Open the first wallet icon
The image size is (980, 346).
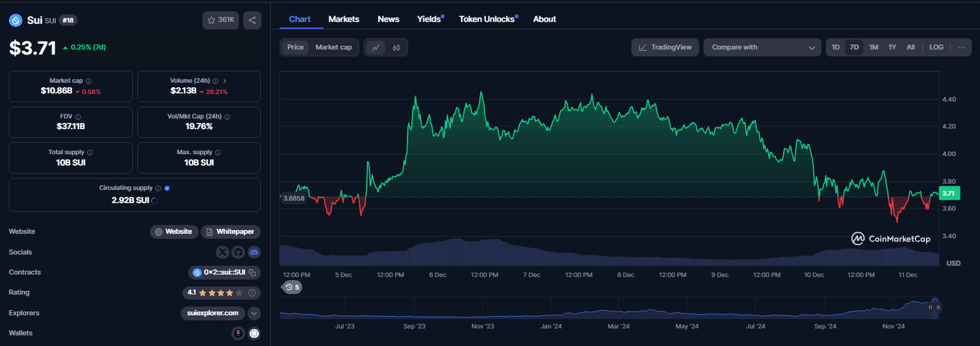pos(238,333)
